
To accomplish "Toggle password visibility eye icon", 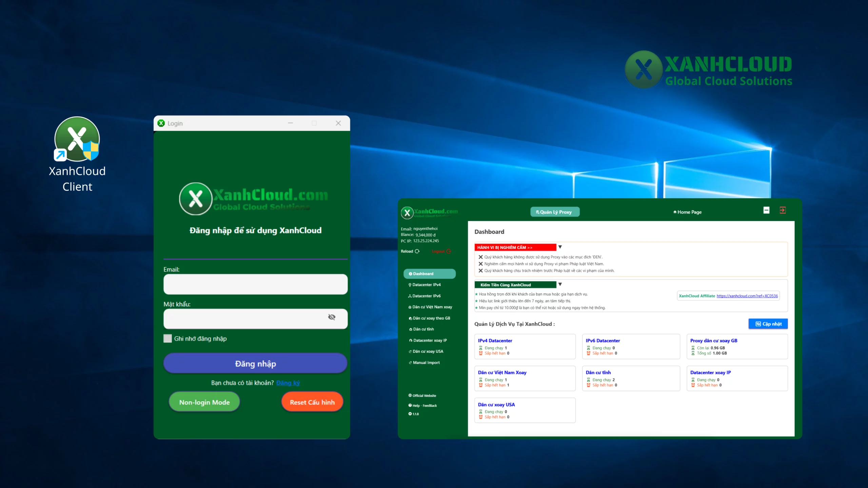I will (x=332, y=317).
